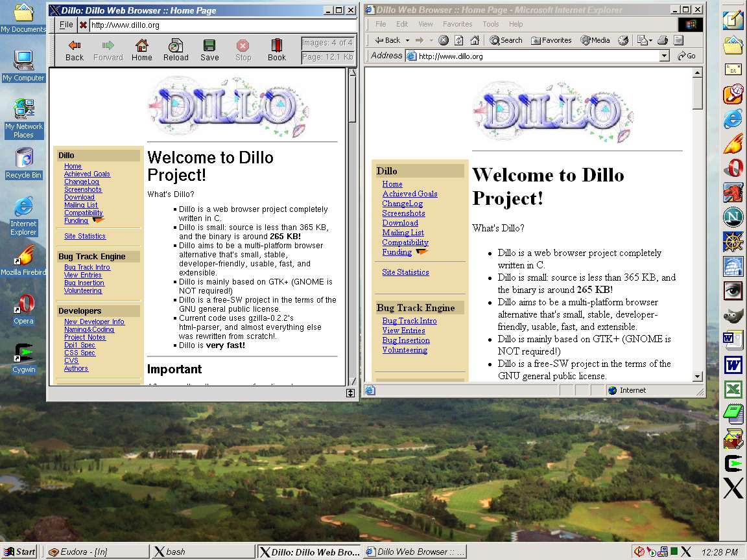
Task: Click Netscape icon in right sidebar
Action: [733, 217]
